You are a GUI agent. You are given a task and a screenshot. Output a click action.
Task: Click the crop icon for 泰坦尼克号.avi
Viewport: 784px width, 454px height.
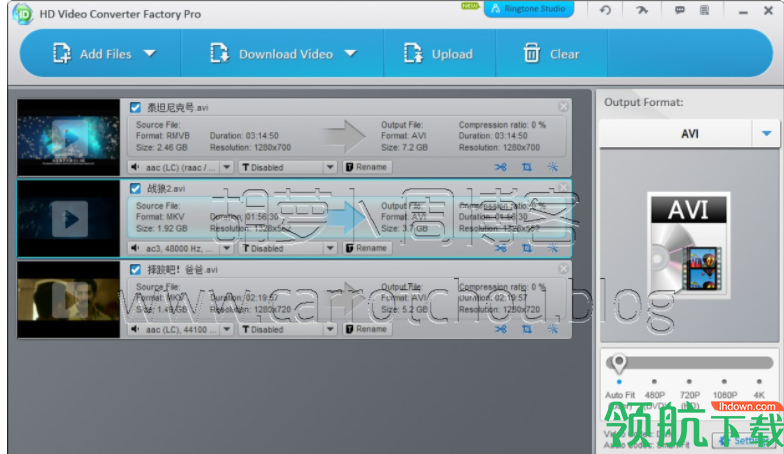click(x=527, y=167)
